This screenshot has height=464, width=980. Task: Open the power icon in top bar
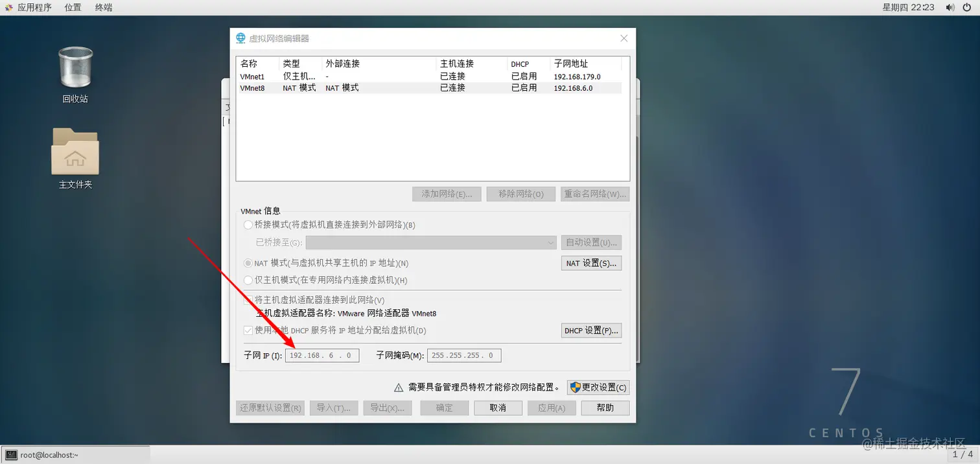(968, 7)
